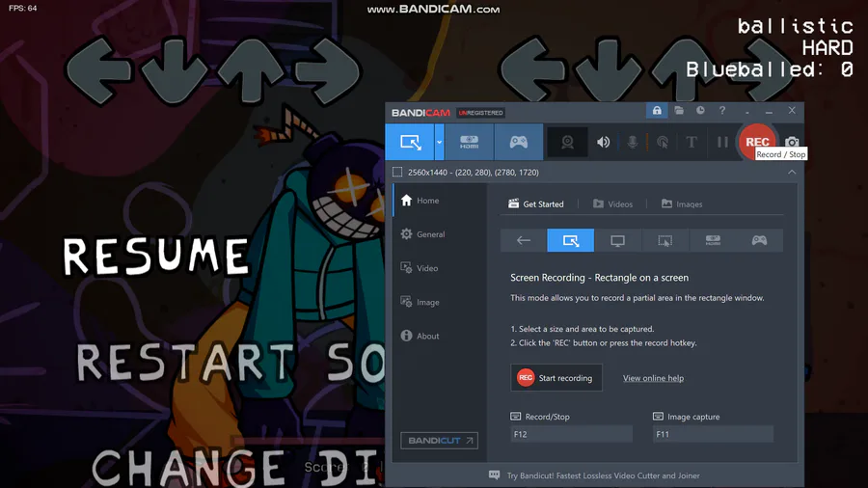Select RESUME in the game pause menu
The height and width of the screenshot is (488, 868).
click(156, 256)
